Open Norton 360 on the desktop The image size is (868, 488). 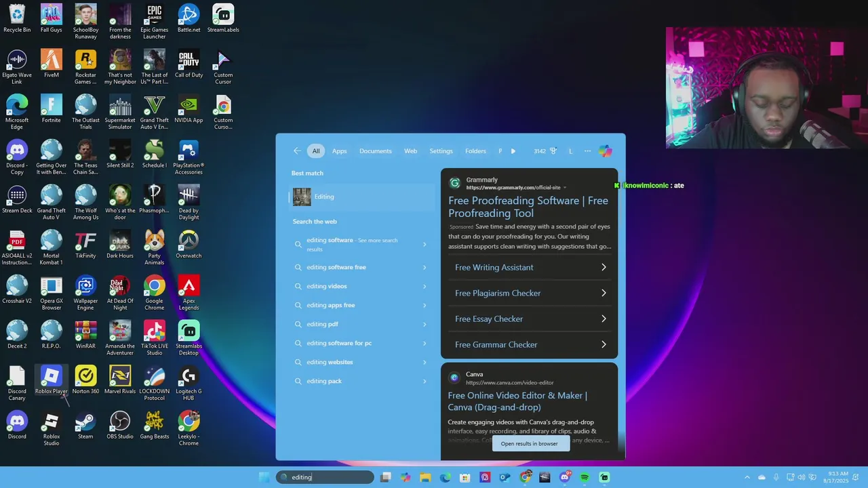pyautogui.click(x=85, y=380)
